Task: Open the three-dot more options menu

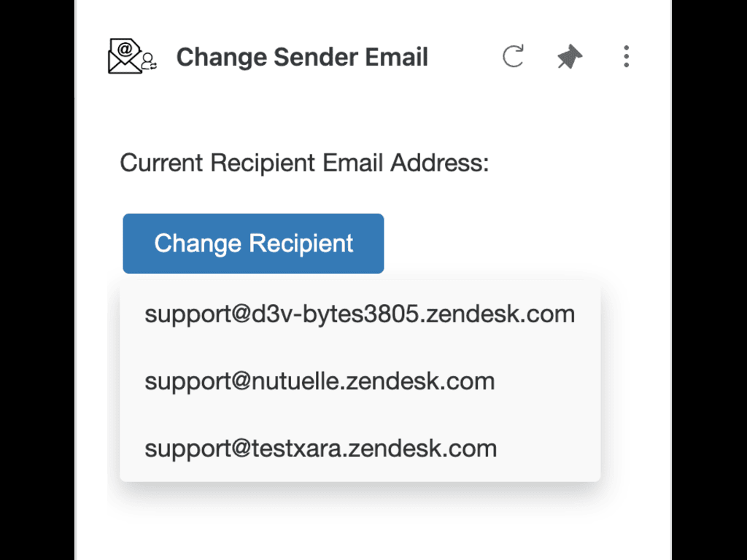Action: (x=626, y=57)
